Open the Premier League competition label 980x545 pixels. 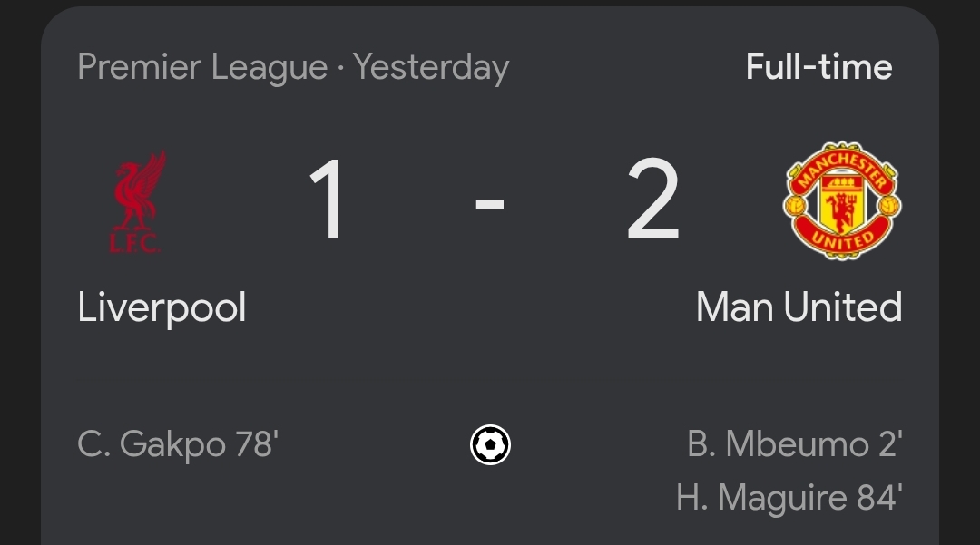coord(201,68)
